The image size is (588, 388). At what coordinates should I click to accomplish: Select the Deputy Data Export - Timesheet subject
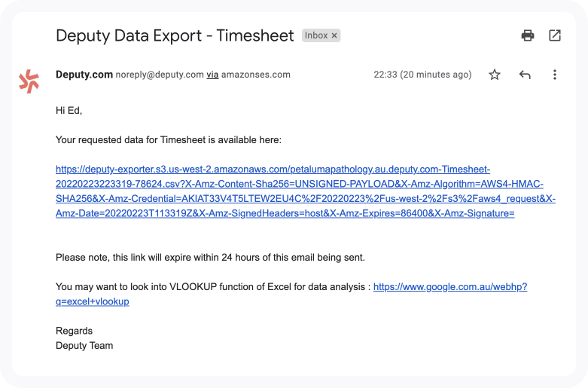point(175,35)
